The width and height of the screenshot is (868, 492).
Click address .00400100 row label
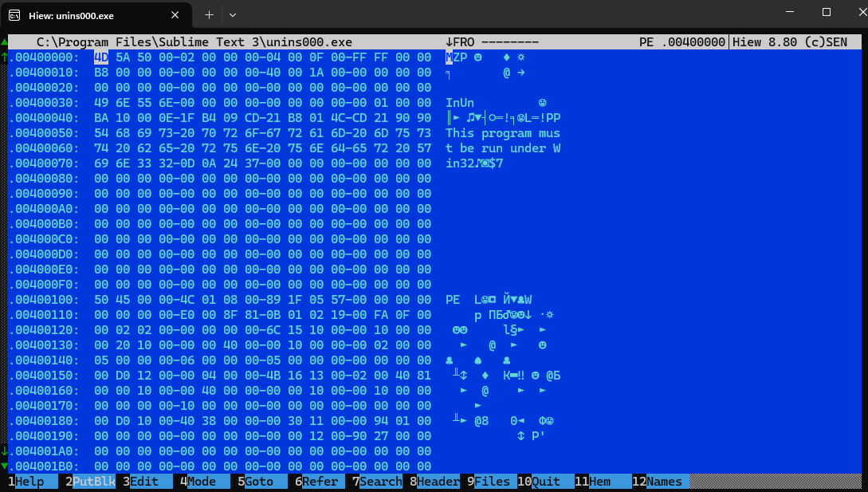(x=45, y=300)
